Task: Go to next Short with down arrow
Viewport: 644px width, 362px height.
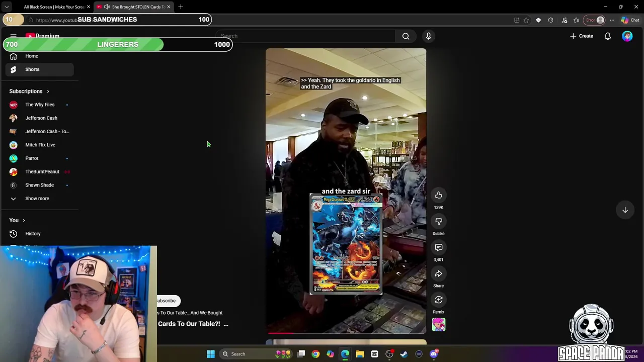Action: click(625, 210)
